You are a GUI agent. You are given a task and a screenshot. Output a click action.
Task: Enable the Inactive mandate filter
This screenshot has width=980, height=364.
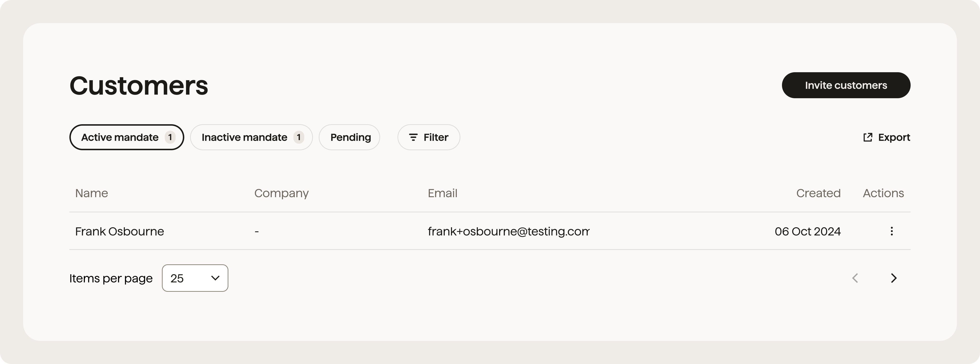coord(251,137)
